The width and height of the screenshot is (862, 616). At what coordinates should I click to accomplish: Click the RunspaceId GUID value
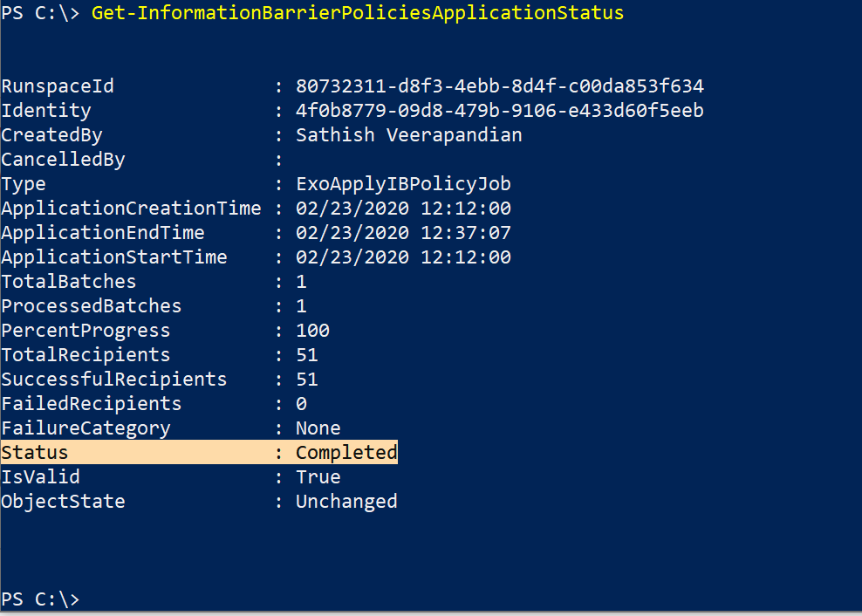(499, 86)
